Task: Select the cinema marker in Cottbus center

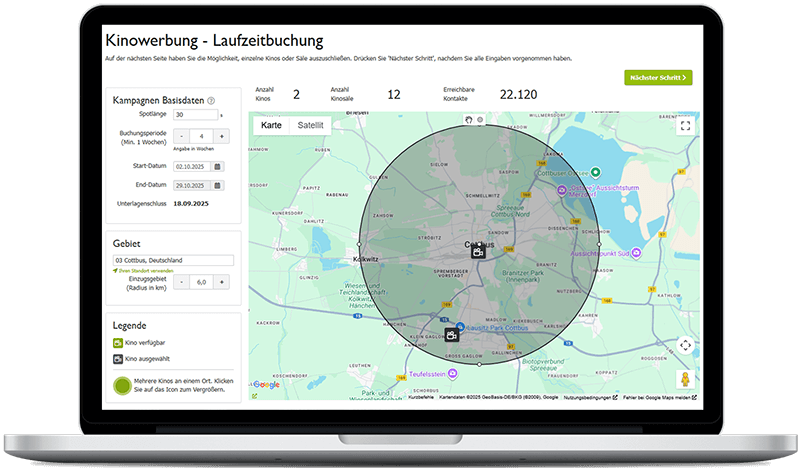Action: 479,252
